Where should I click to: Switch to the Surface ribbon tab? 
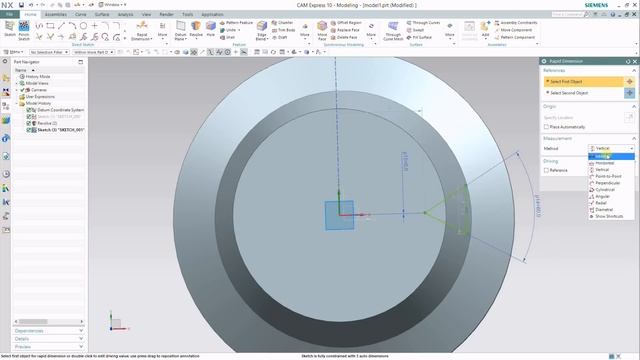[x=102, y=14]
